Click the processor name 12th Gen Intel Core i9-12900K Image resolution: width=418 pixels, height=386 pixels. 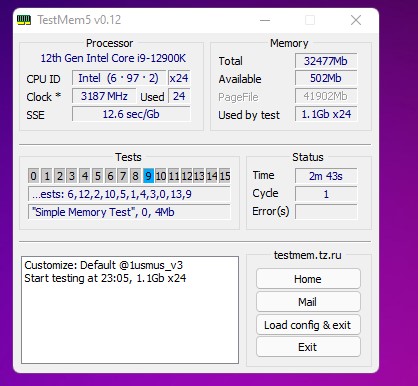pyautogui.click(x=113, y=58)
